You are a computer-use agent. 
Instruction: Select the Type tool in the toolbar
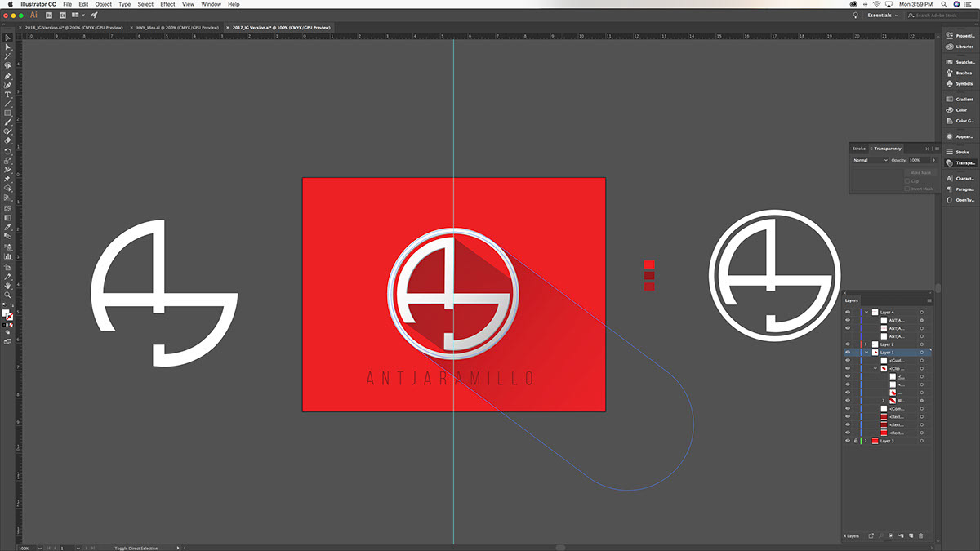coord(8,95)
